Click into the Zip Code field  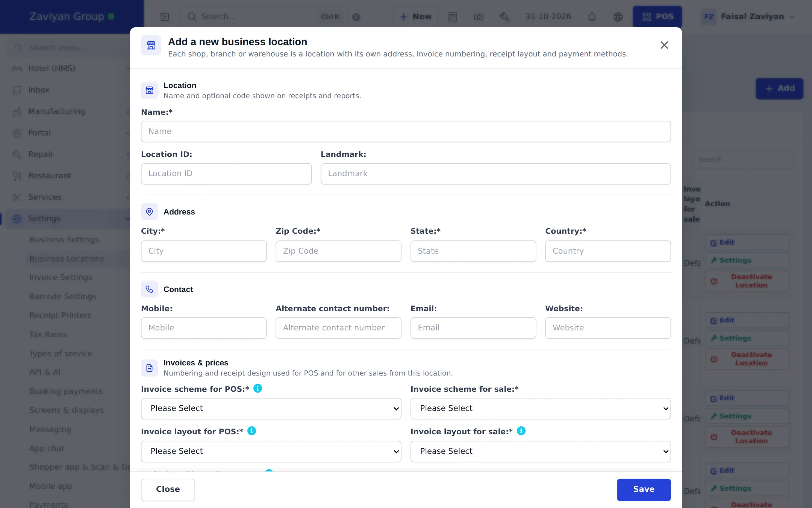point(338,251)
